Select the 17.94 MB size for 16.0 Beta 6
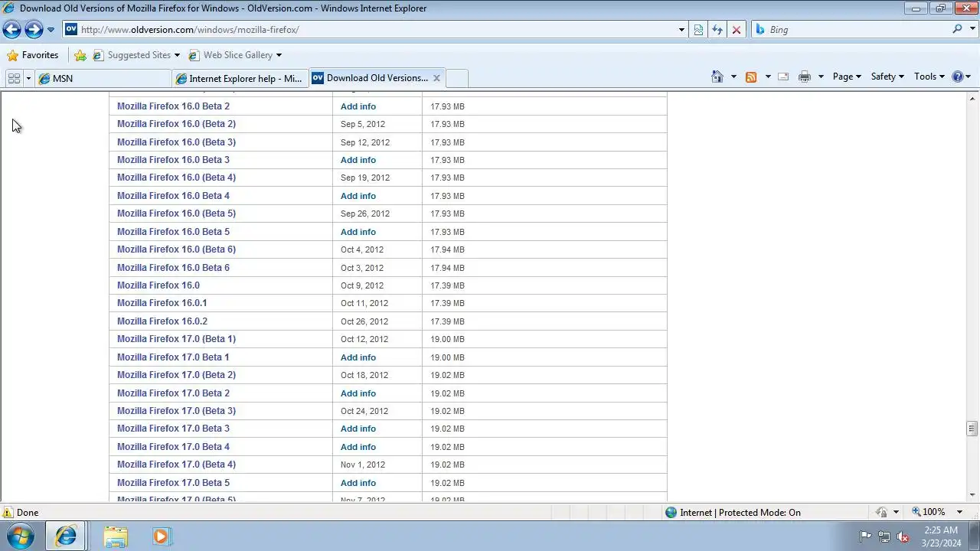The image size is (980, 551). [447, 268]
